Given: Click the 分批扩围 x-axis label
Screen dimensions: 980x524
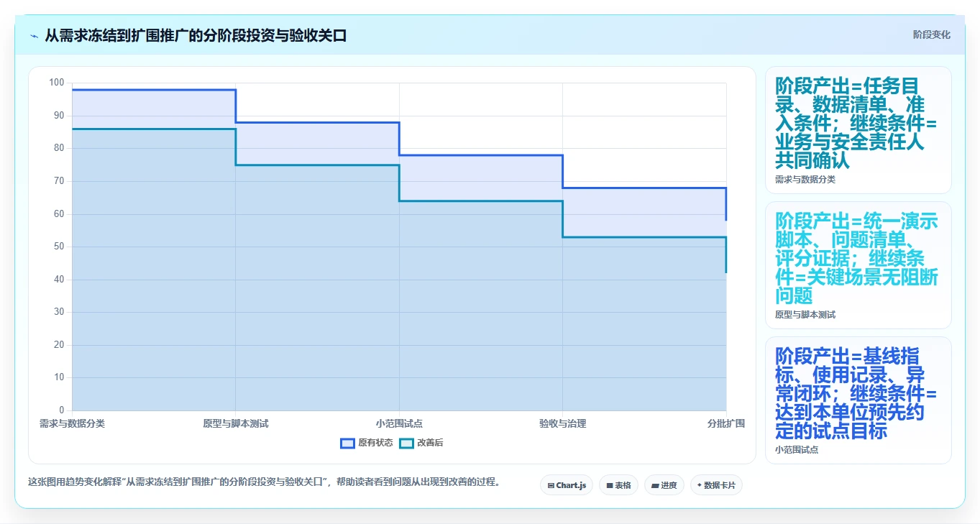Looking at the screenshot, I should (x=725, y=423).
